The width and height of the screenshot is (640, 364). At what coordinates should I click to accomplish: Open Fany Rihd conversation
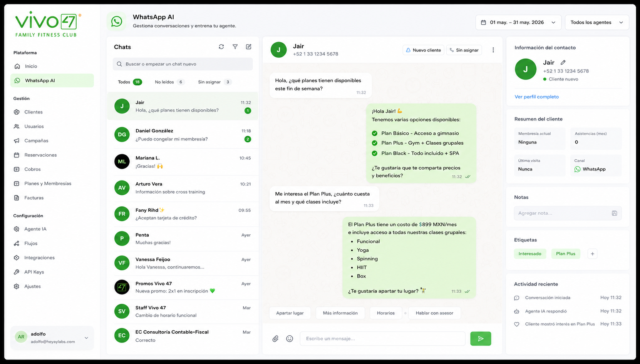pyautogui.click(x=183, y=214)
